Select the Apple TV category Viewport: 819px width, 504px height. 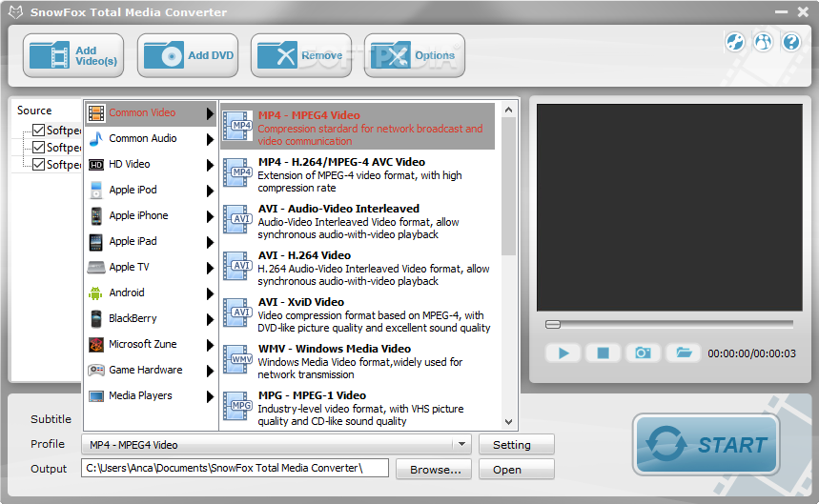(x=151, y=267)
